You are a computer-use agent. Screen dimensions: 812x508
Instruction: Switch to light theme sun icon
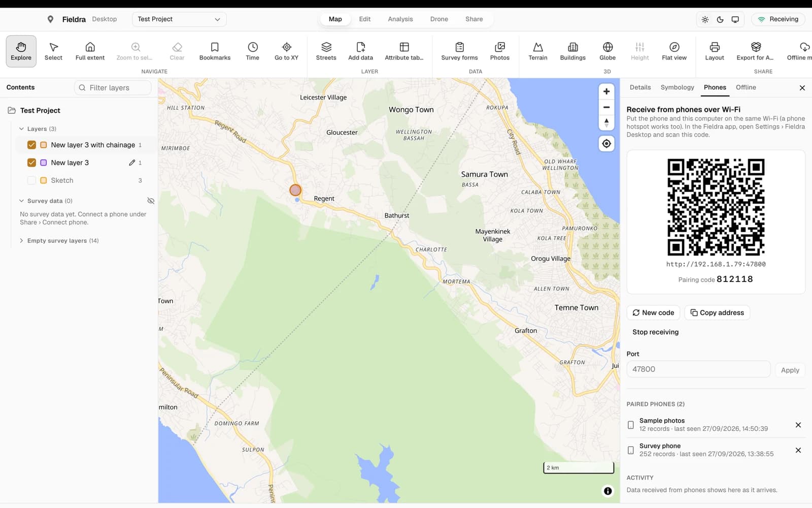coord(705,19)
